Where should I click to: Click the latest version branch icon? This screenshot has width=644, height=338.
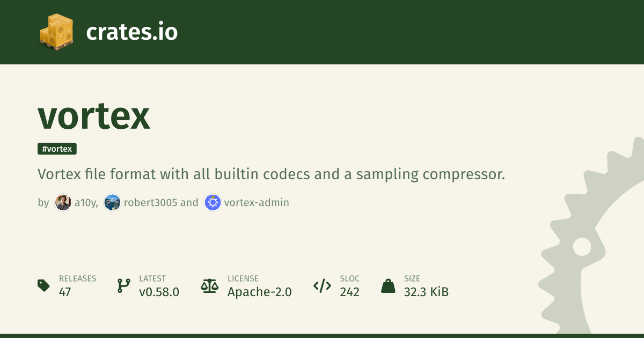click(124, 285)
